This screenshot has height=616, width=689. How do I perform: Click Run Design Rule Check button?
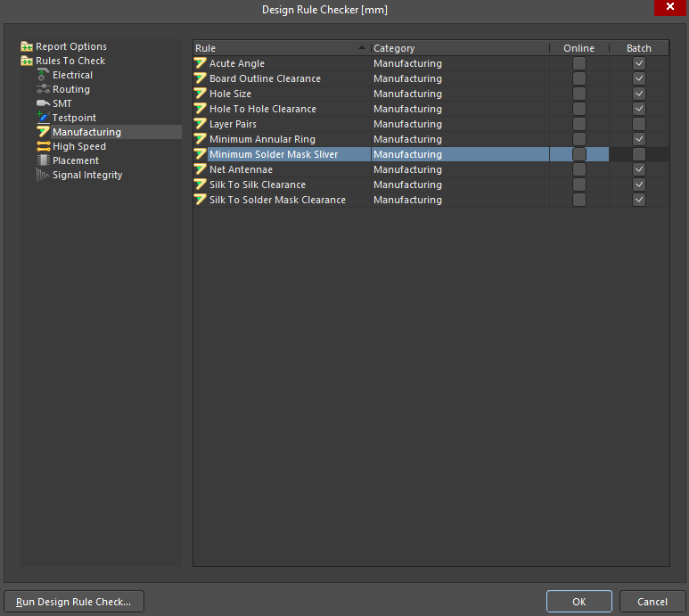pyautogui.click(x=74, y=602)
